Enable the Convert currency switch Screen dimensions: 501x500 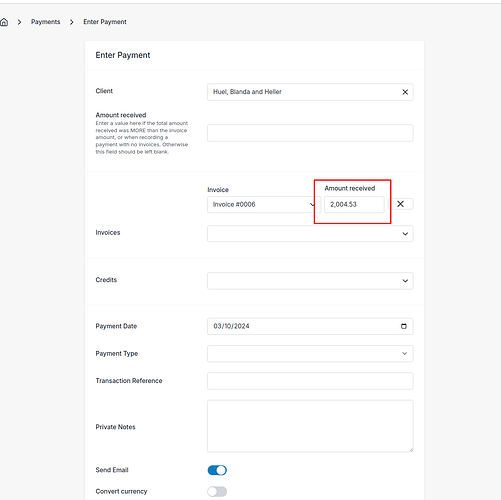pos(217,491)
